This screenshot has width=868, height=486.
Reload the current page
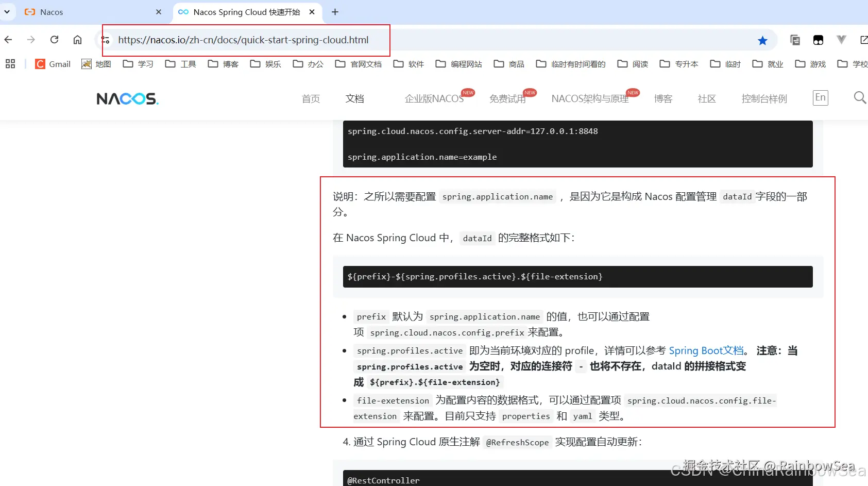pyautogui.click(x=54, y=40)
